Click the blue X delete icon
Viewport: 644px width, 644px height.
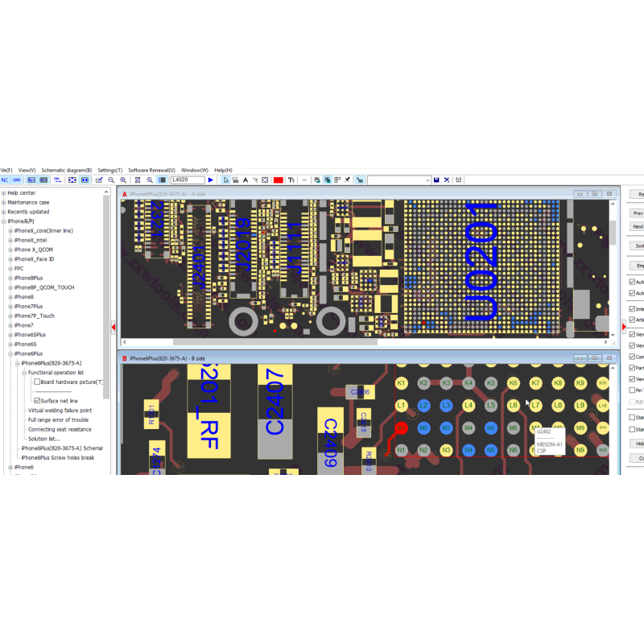pyautogui.click(x=448, y=180)
